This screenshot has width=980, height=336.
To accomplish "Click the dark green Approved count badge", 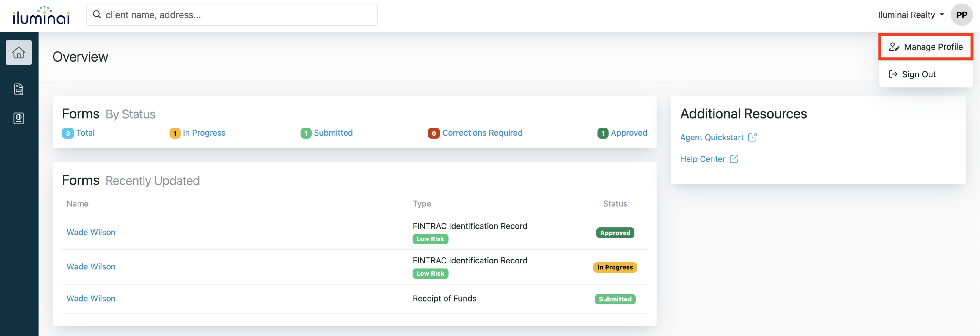I will click(603, 133).
